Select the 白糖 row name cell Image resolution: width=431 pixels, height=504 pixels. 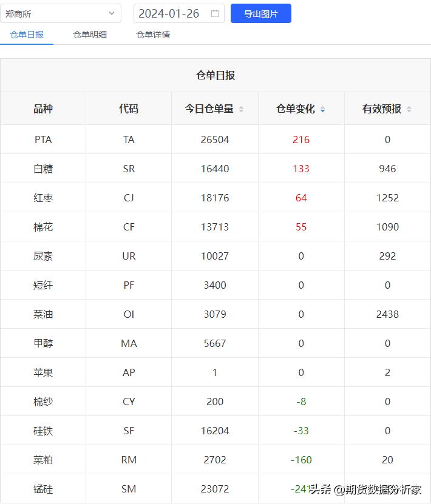point(43,169)
